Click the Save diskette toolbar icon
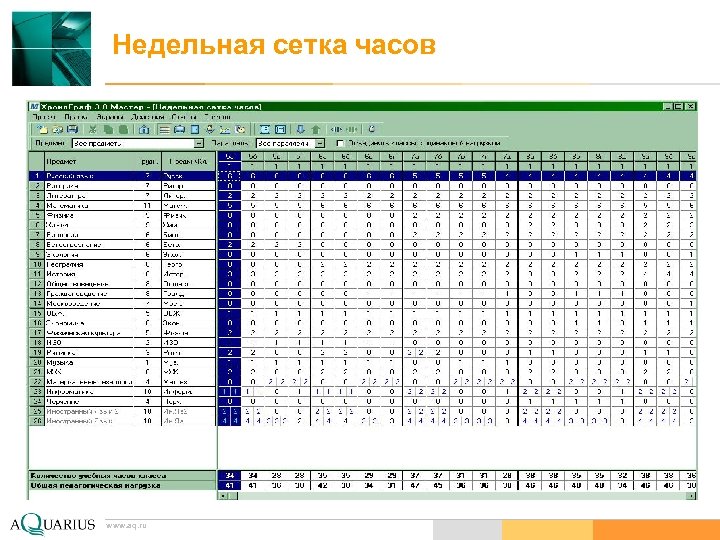The image size is (720, 540). tap(73, 129)
